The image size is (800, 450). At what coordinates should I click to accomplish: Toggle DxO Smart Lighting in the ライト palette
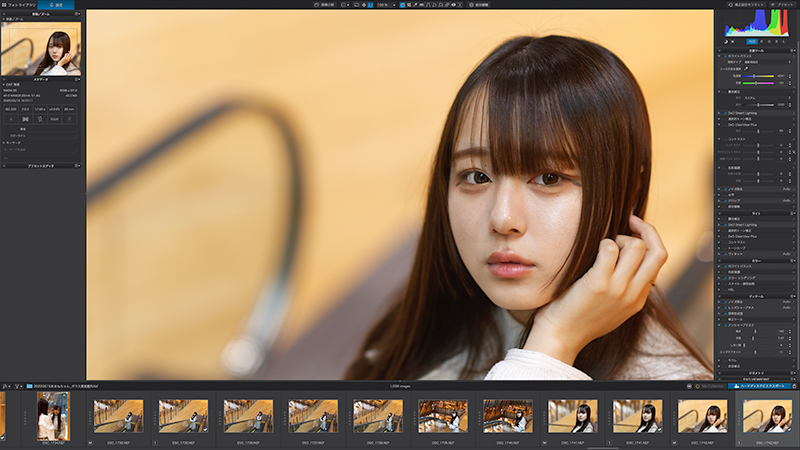point(726,224)
